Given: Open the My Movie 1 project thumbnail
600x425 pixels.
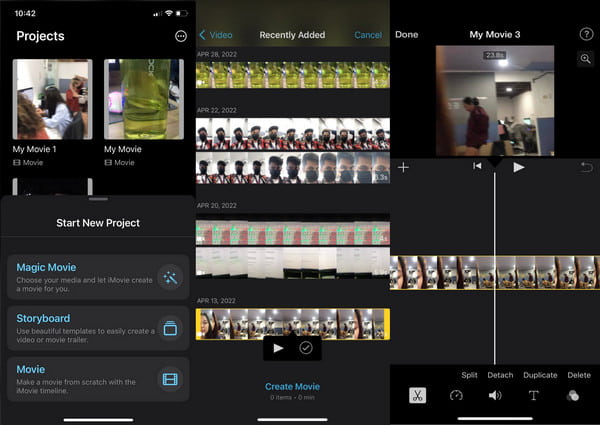Looking at the screenshot, I should coord(52,99).
